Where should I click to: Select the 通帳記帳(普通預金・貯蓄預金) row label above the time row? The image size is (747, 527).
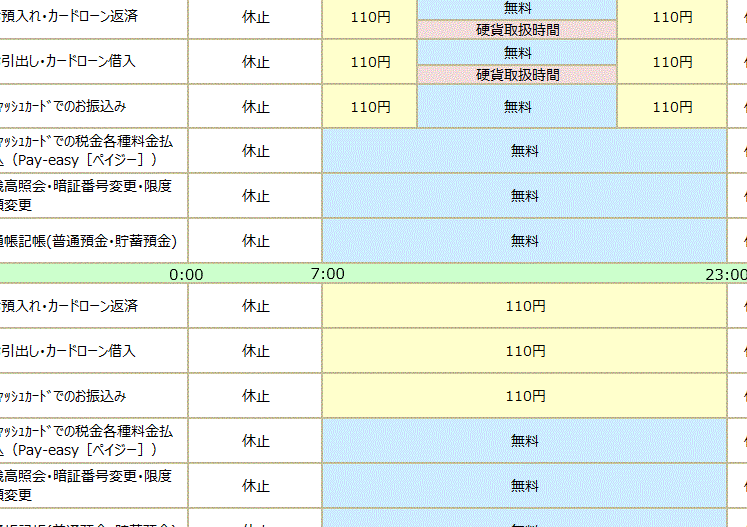pos(90,241)
